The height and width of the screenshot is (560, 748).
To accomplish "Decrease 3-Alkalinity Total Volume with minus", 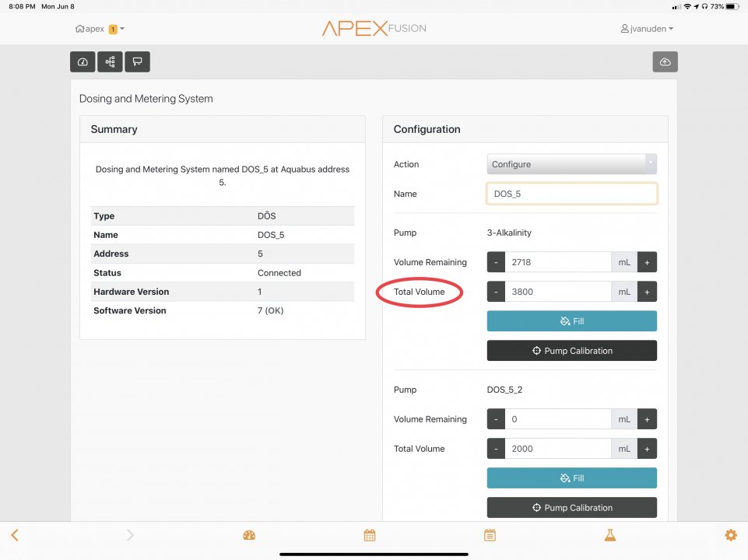I will [496, 292].
